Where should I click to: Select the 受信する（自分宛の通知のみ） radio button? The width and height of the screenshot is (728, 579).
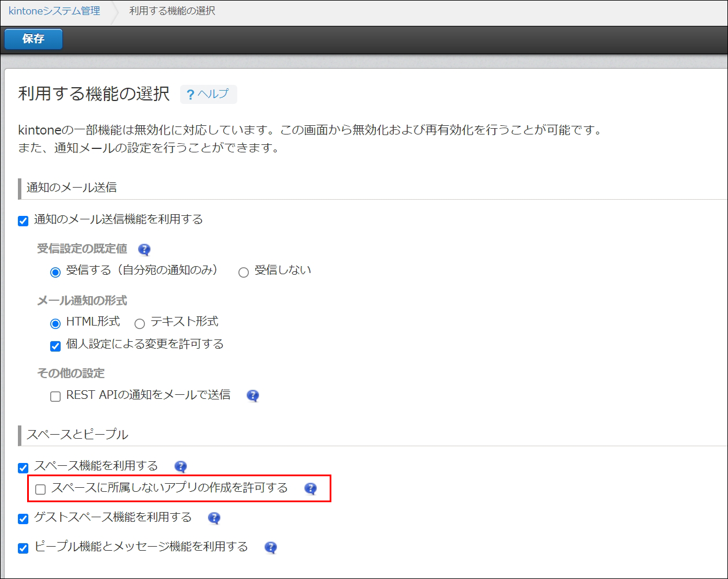point(55,272)
